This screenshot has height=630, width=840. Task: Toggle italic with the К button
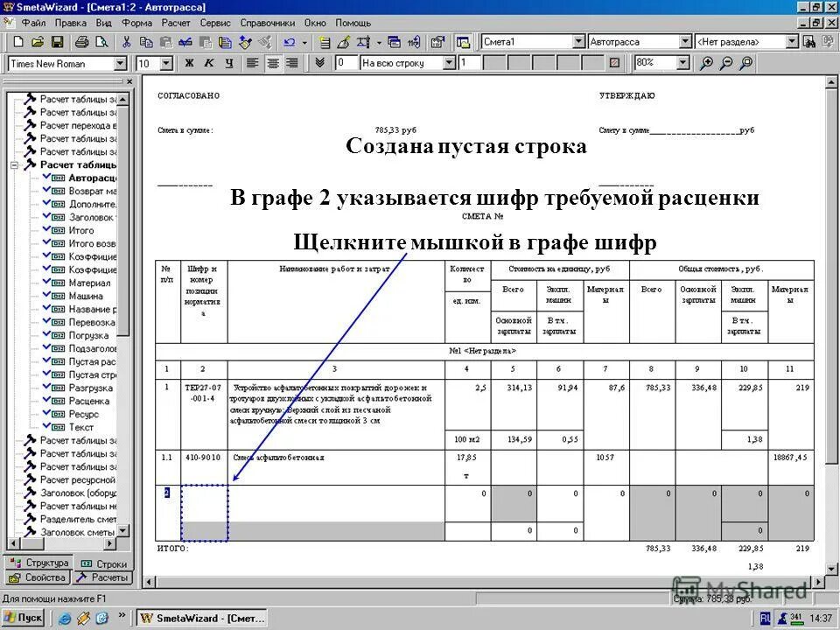(207, 63)
